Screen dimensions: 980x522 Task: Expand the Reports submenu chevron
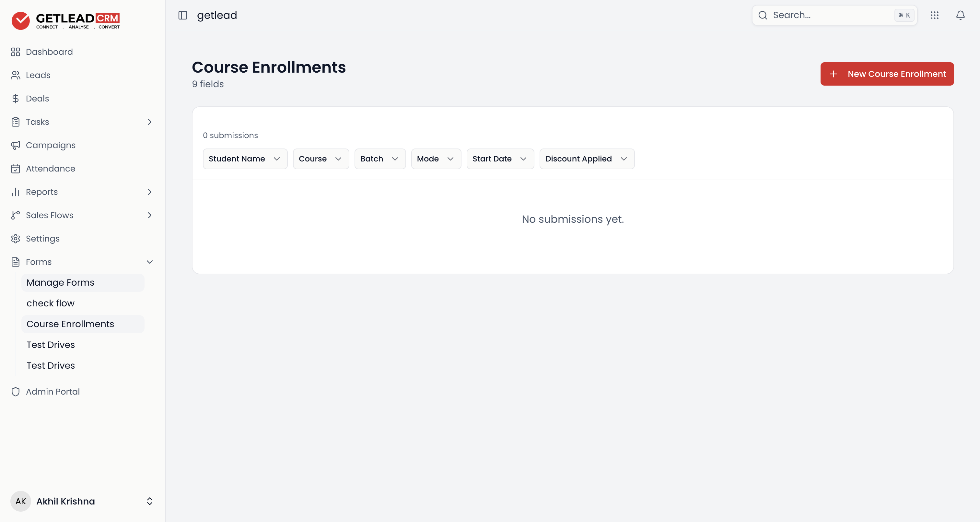tap(149, 192)
